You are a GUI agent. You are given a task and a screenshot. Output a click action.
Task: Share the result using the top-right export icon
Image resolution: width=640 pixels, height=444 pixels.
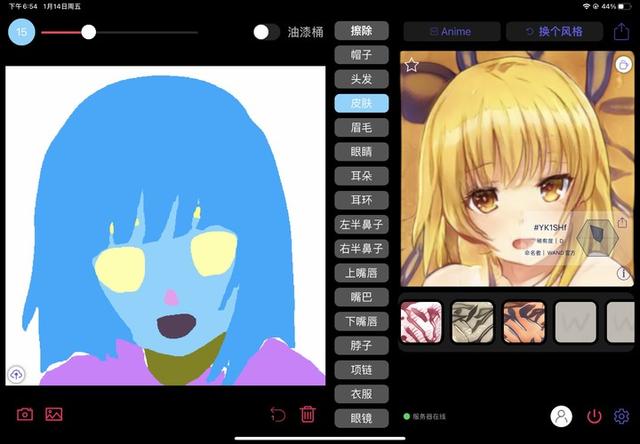pos(622,32)
